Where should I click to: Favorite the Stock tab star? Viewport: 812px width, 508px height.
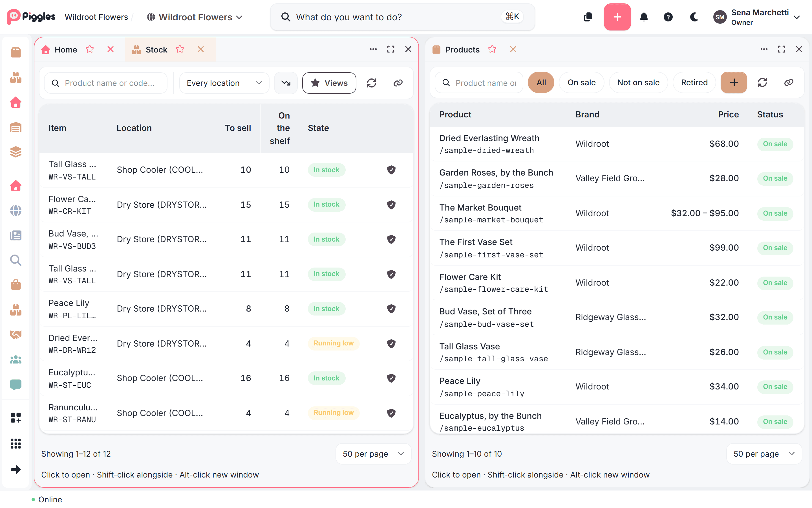coord(180,49)
